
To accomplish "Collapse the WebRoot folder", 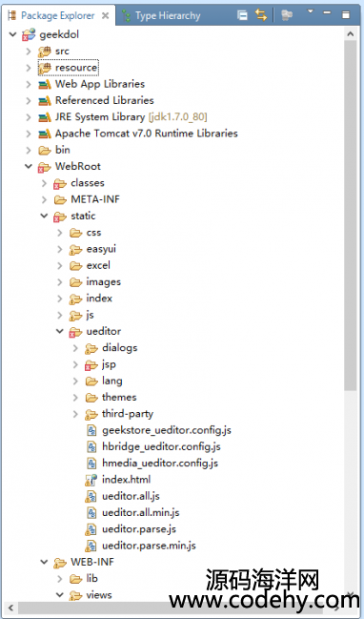I will 29,166.
